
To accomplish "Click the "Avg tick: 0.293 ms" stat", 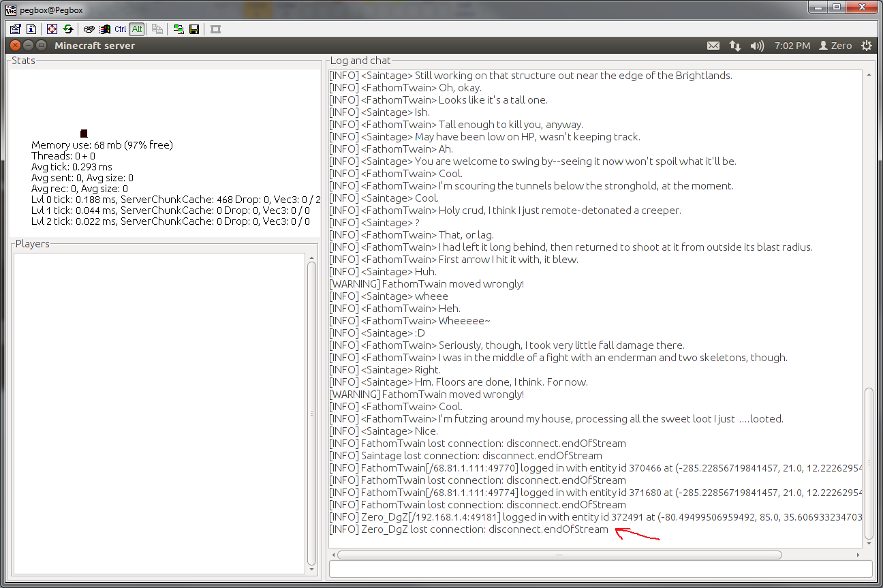I will point(72,167).
